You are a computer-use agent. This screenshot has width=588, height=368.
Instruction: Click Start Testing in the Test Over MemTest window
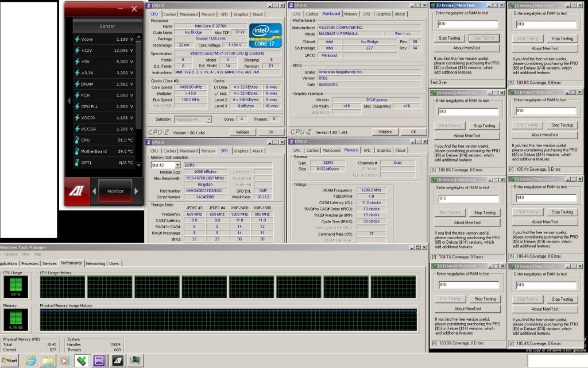pos(449,39)
